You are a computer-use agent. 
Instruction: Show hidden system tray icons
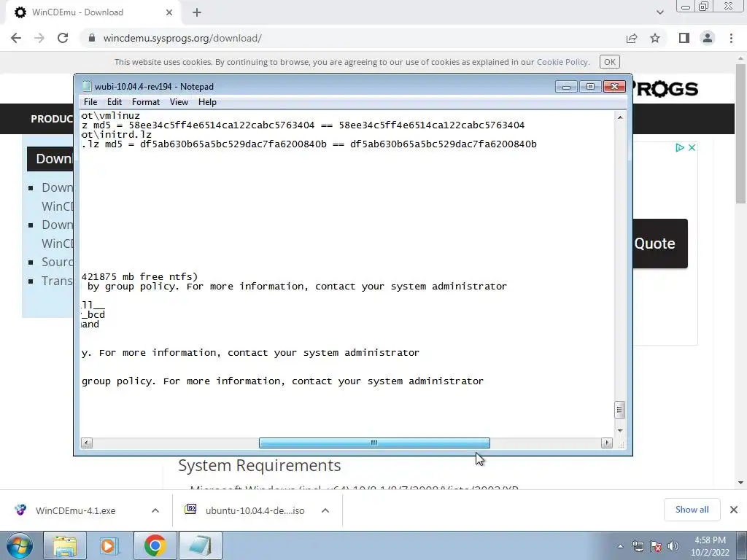620,546
